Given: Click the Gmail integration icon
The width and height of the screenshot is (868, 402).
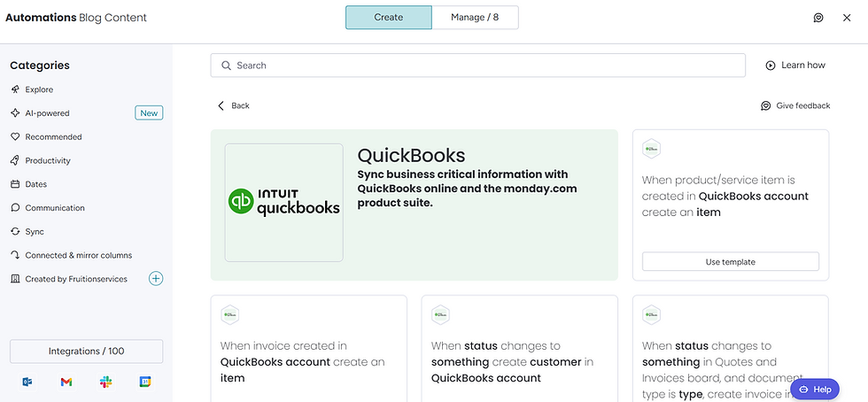Looking at the screenshot, I should point(66,382).
